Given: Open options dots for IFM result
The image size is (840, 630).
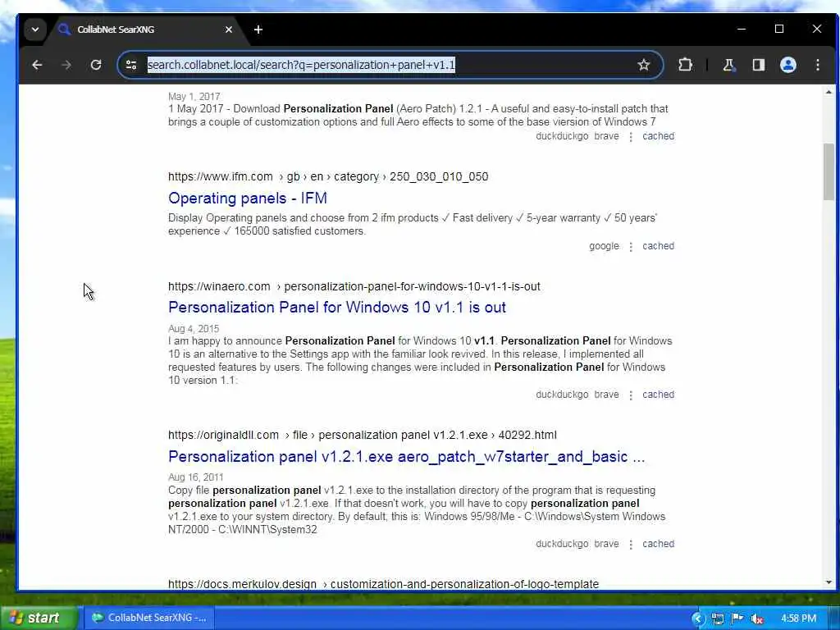Looking at the screenshot, I should click(631, 246).
